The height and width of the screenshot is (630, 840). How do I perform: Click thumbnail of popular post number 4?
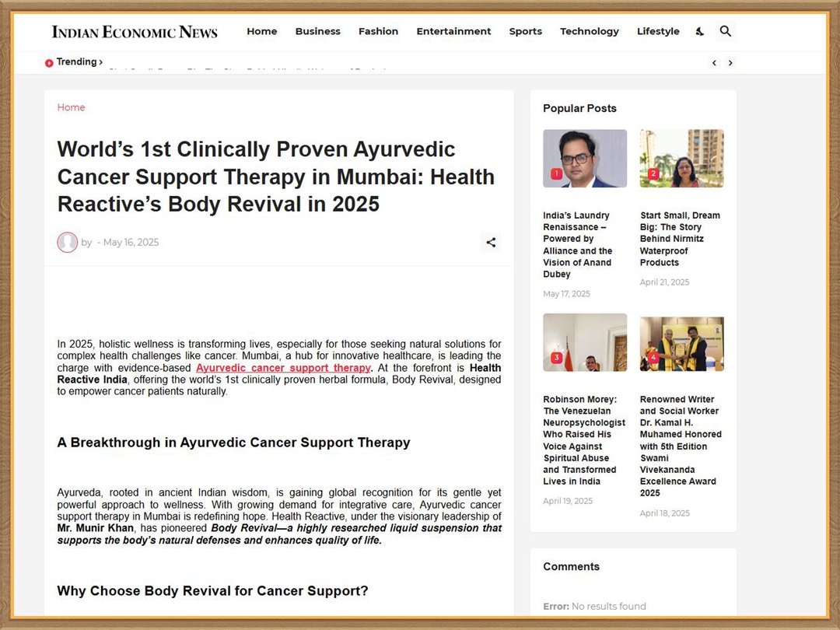pos(681,344)
